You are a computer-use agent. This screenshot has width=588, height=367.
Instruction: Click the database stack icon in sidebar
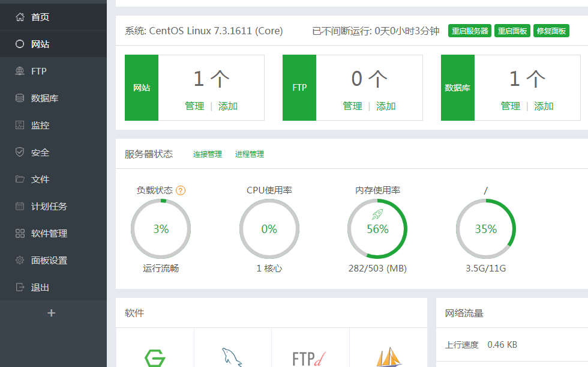click(x=20, y=98)
